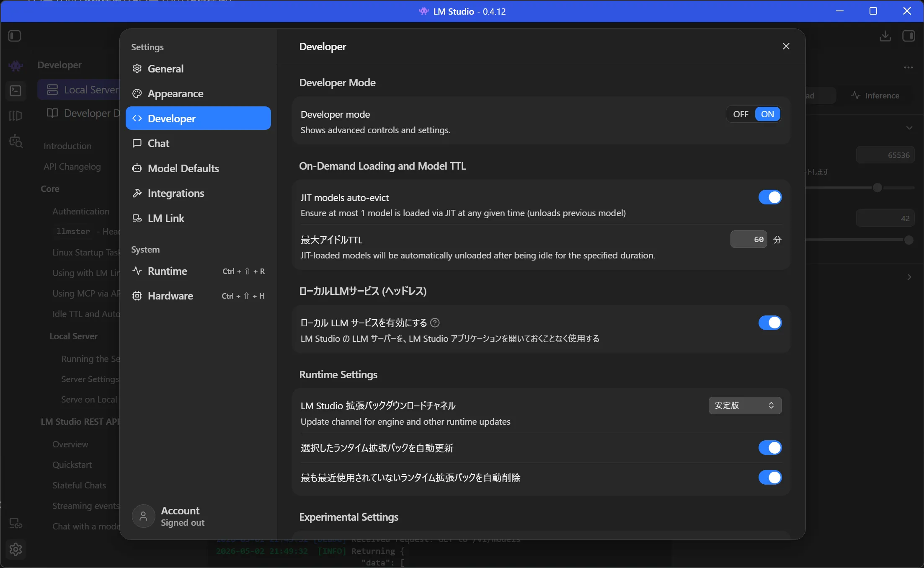This screenshot has height=568, width=924.
Task: Click the Local Server docs heading
Action: pyautogui.click(x=73, y=336)
